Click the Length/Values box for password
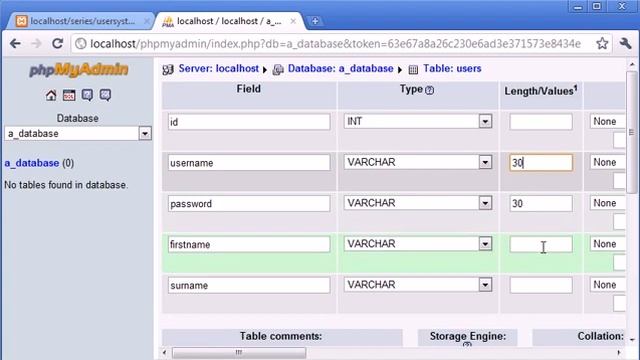Screen dimensions: 640x360 [x=541, y=204]
